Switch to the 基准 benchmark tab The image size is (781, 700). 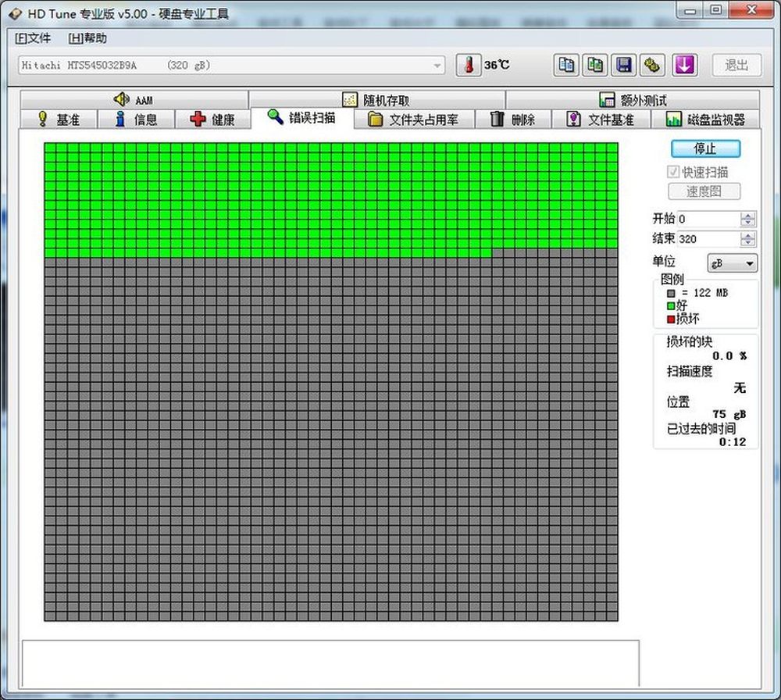(x=59, y=120)
